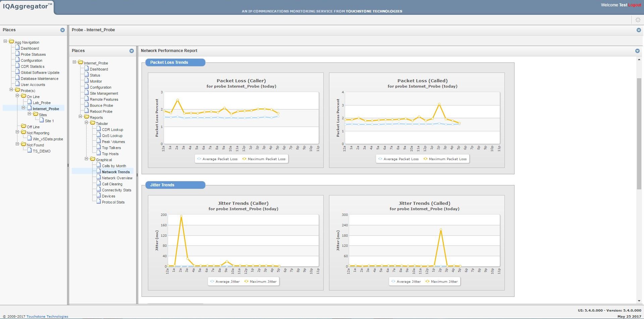The width and height of the screenshot is (644, 319).
Task: Open the QoS Lookup report icon
Action: click(x=99, y=135)
